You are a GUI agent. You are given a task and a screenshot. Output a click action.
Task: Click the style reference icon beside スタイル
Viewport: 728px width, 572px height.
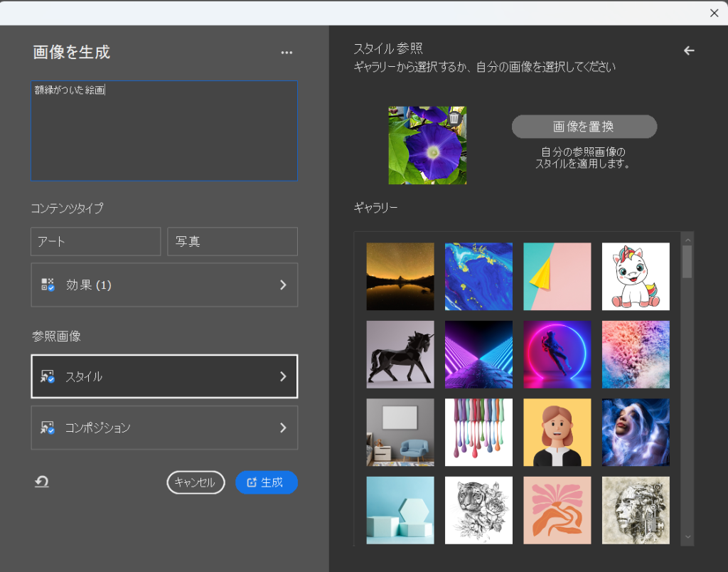click(48, 377)
